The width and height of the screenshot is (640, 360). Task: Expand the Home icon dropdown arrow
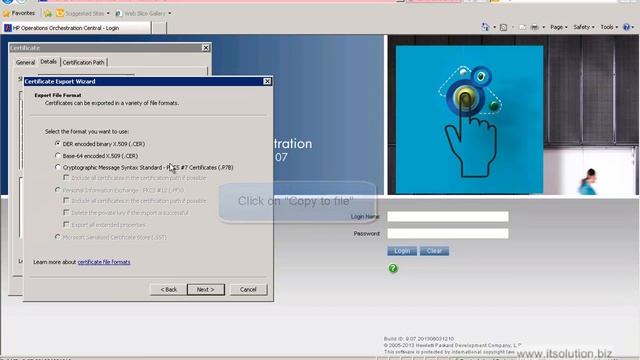(x=494, y=27)
